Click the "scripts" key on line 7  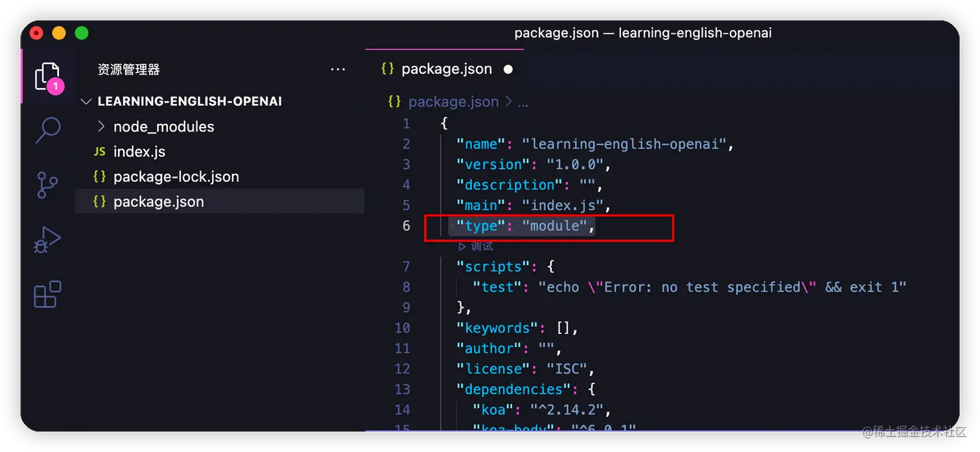[493, 267]
